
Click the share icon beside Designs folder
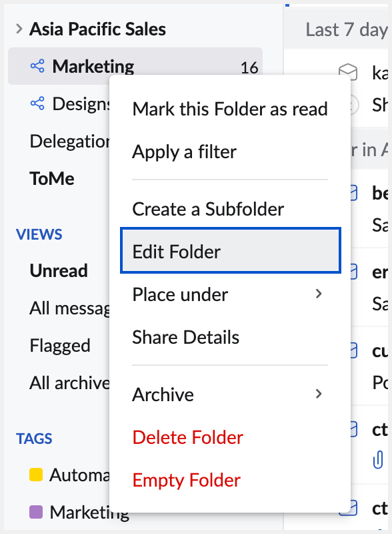[x=37, y=103]
